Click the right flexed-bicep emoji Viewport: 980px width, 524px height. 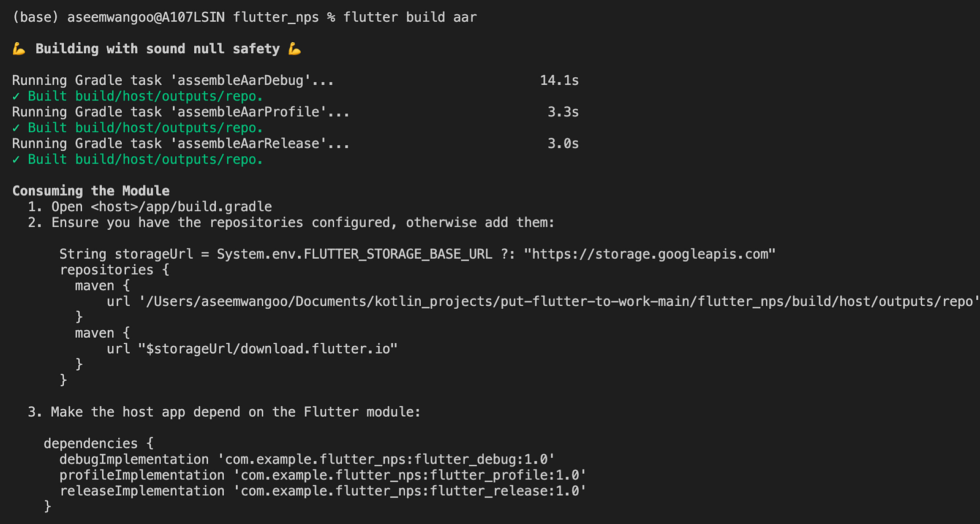coord(295,49)
